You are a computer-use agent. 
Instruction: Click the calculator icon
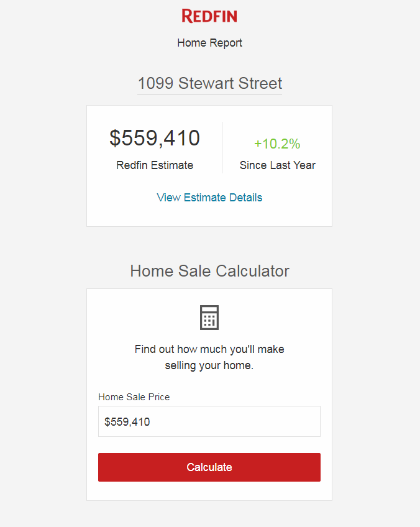click(x=209, y=317)
